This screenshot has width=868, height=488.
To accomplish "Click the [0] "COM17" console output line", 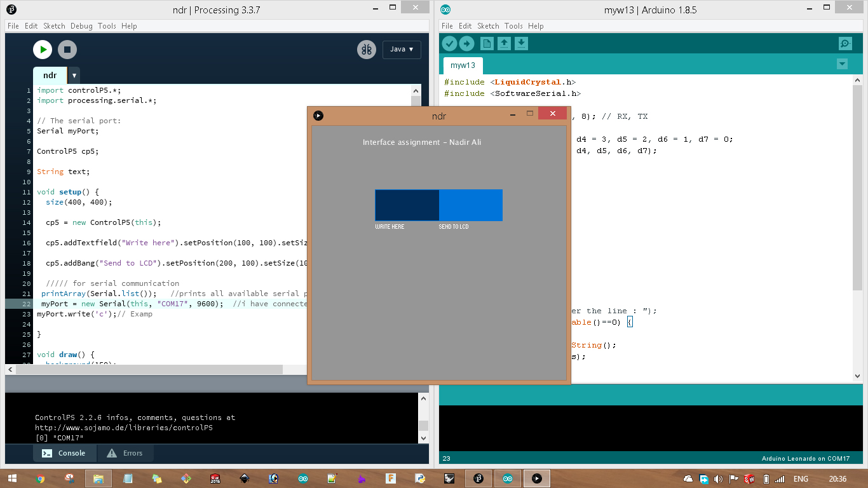I will [59, 438].
